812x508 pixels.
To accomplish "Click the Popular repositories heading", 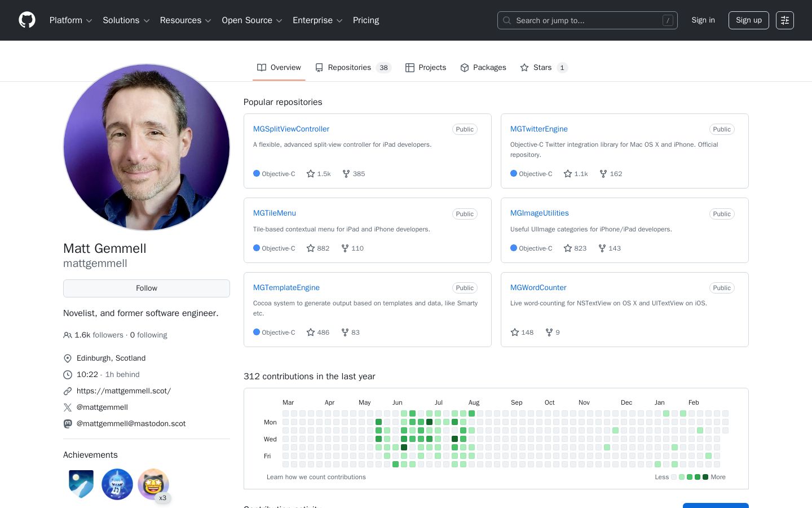I will pos(283,102).
